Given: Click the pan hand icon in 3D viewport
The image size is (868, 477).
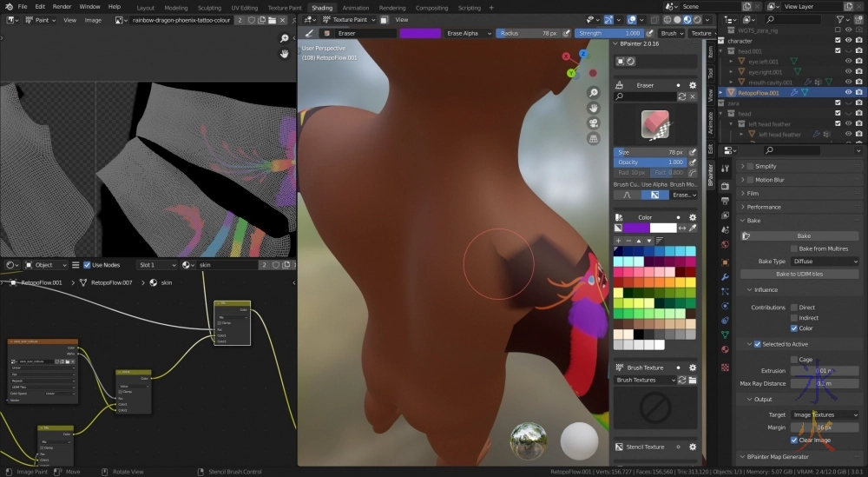Looking at the screenshot, I should click(x=594, y=108).
